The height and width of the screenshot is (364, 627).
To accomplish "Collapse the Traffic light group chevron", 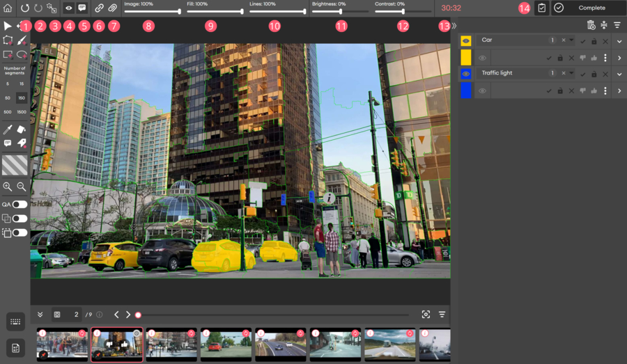I will (x=619, y=74).
